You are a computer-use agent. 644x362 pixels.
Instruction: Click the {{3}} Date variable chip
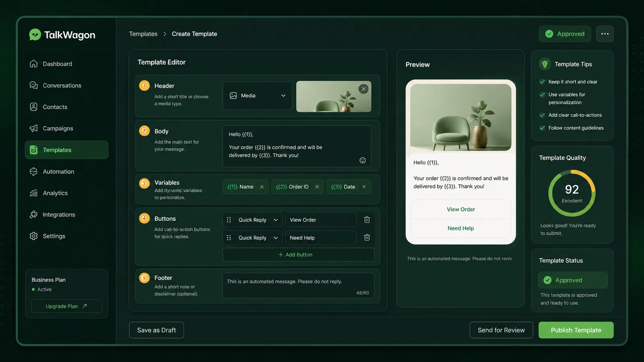click(x=349, y=187)
